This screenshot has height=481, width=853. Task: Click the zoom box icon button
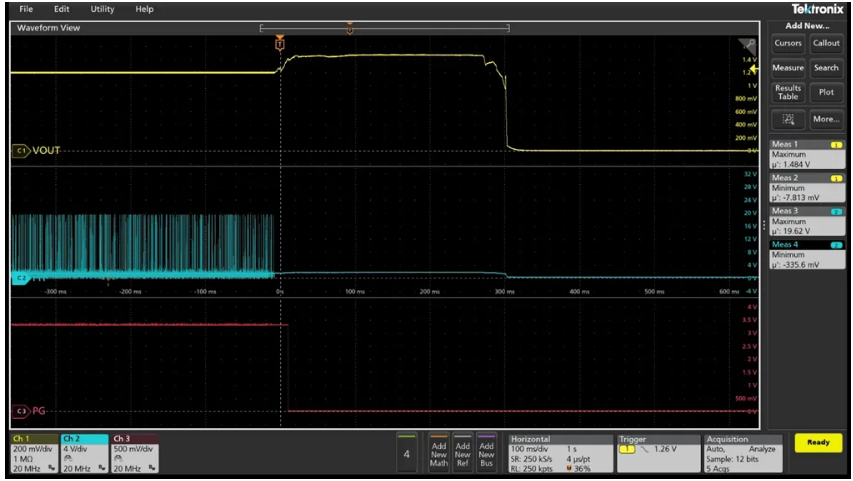pyautogui.click(x=788, y=119)
